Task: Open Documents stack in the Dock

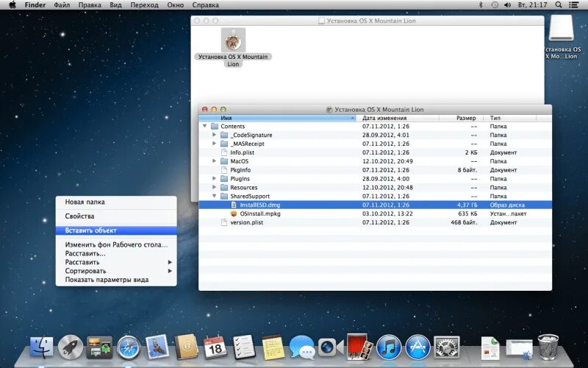Action: coord(490,347)
